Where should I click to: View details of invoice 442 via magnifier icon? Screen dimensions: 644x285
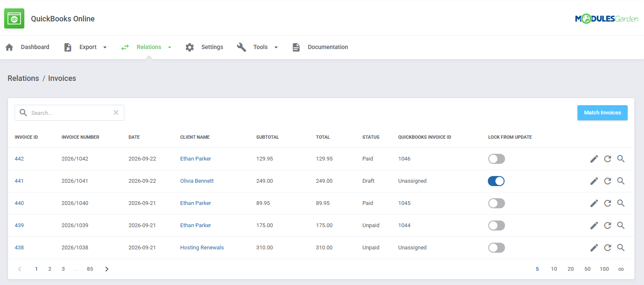(x=621, y=159)
